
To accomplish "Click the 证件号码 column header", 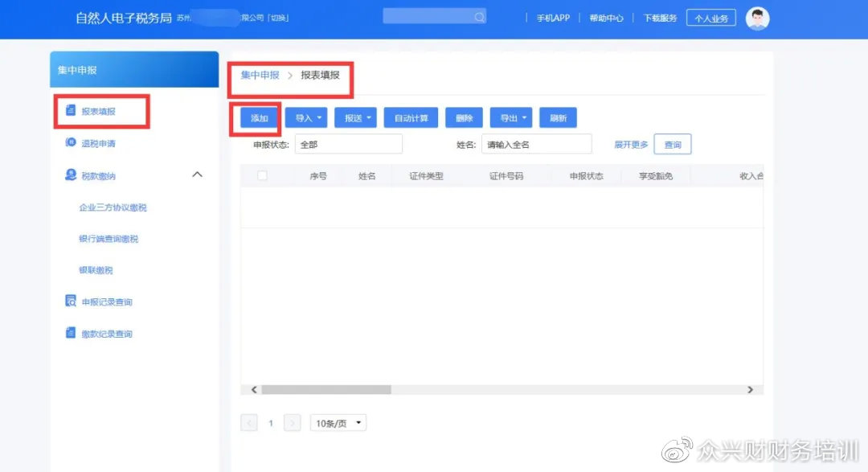I will 506,176.
